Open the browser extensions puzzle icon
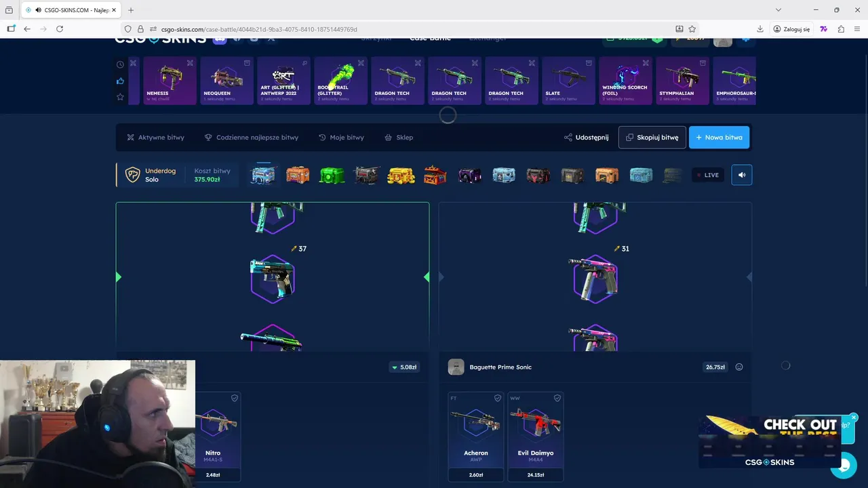This screenshot has width=868, height=488. (841, 29)
